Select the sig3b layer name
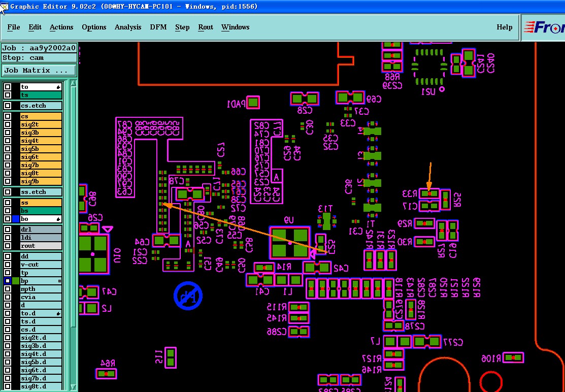 tap(41, 133)
